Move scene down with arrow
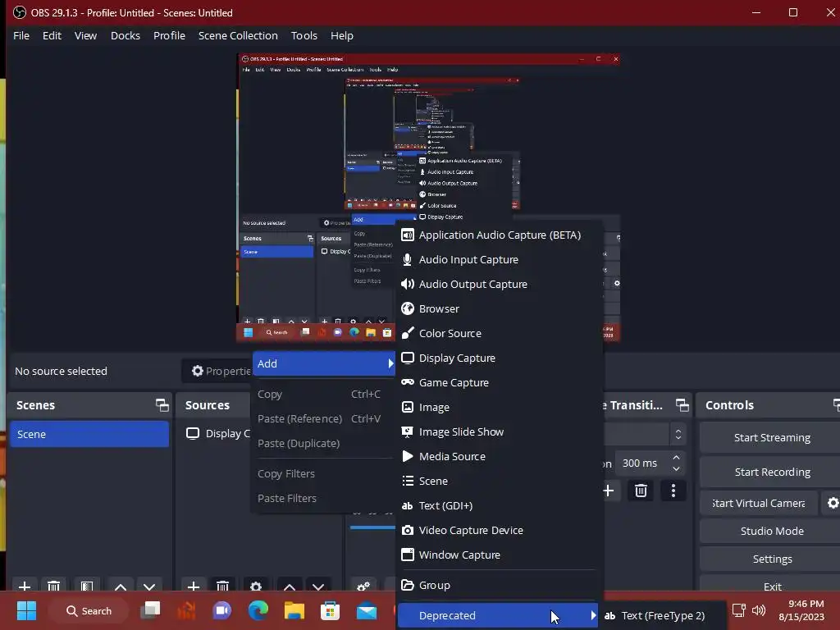840x630 pixels. 149,586
